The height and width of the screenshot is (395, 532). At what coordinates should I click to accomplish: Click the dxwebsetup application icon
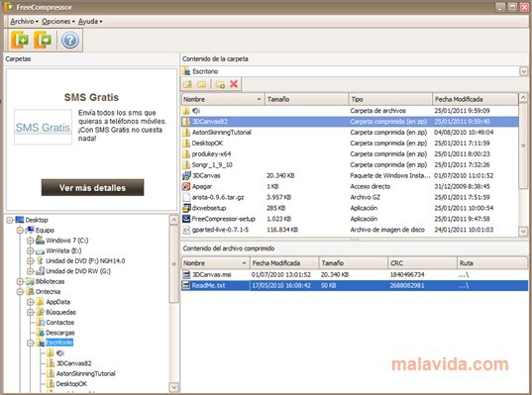point(186,208)
